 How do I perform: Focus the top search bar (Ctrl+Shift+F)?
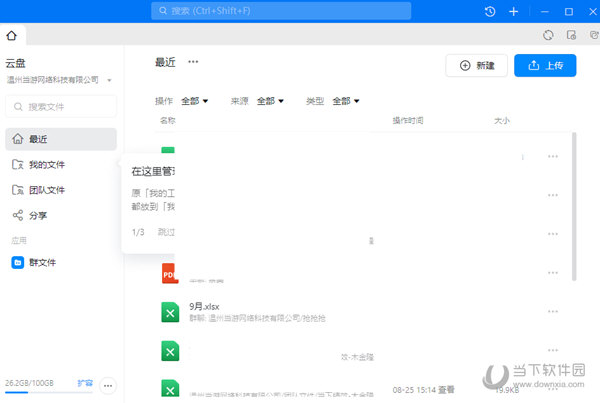pos(281,11)
